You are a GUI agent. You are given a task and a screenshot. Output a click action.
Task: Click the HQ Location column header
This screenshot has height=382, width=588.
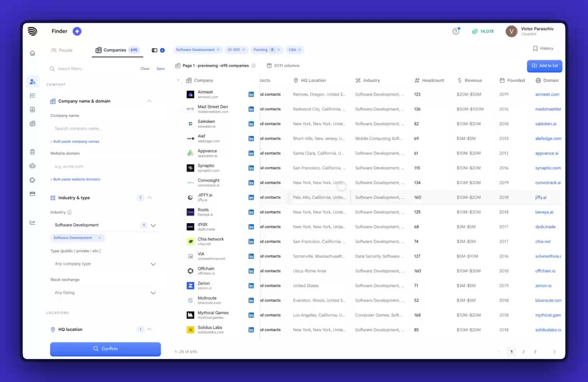[310, 80]
